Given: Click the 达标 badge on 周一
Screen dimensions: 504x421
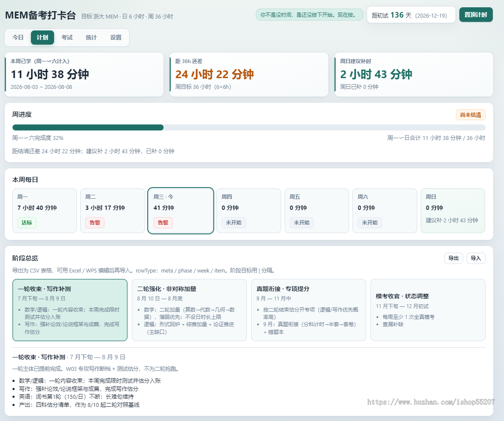Looking at the screenshot, I should [x=27, y=223].
